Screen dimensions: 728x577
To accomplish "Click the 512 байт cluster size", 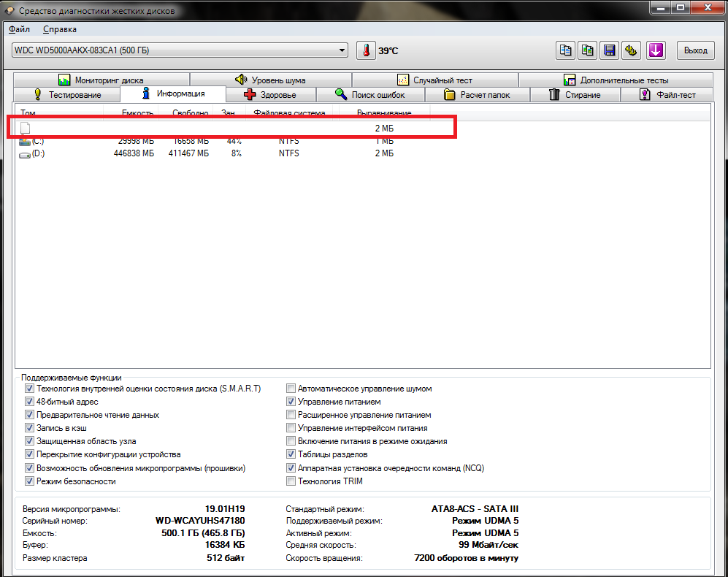I will (x=226, y=558).
